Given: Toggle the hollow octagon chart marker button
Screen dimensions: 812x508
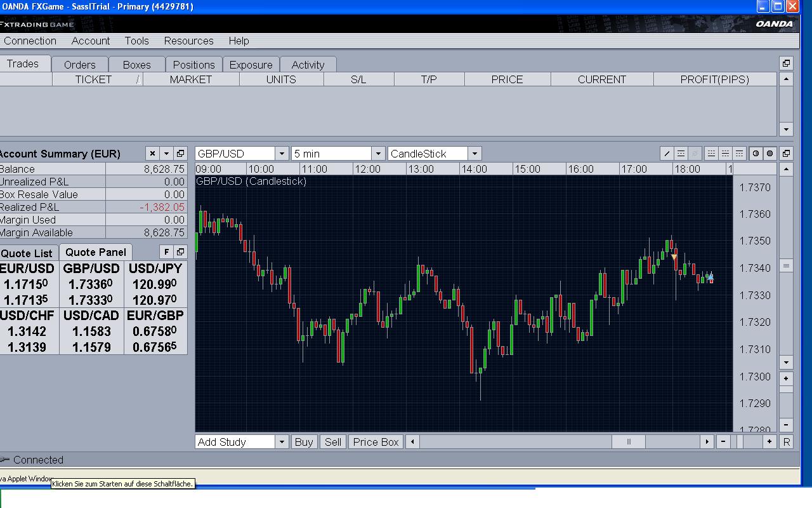Looking at the screenshot, I should click(756, 154).
